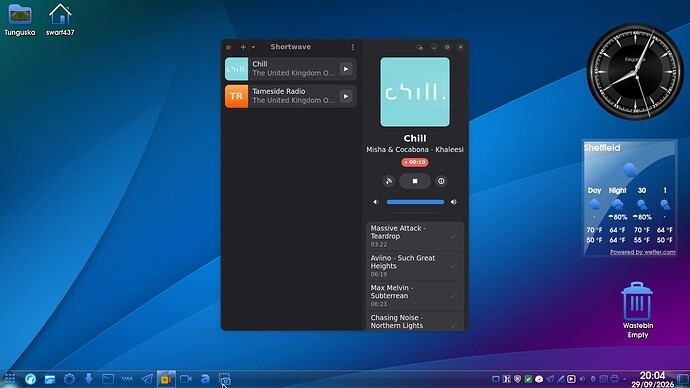Launch the web browser from taskbar
This screenshot has width=690, height=388.
[x=30, y=379]
